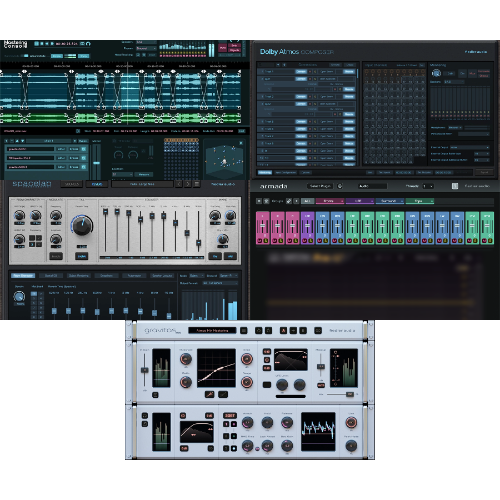Click Gravitas undo icon
The height and width of the screenshot is (500, 500).
coord(258,330)
